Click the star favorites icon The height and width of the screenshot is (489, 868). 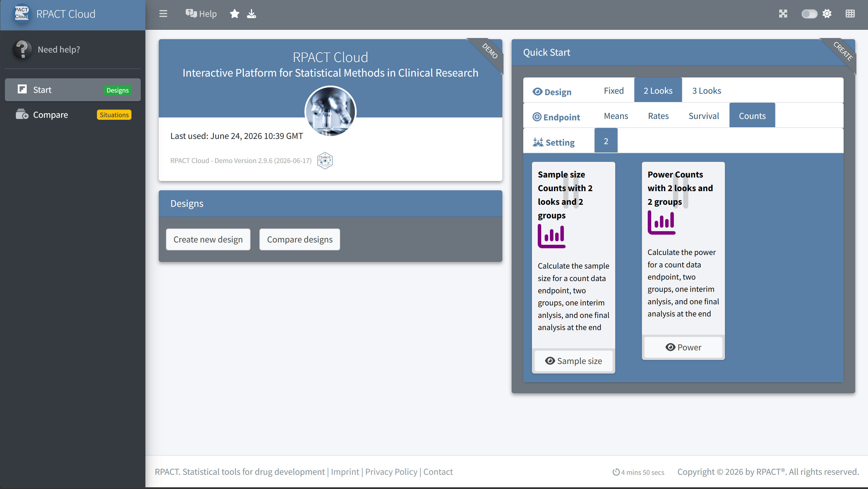coord(234,14)
